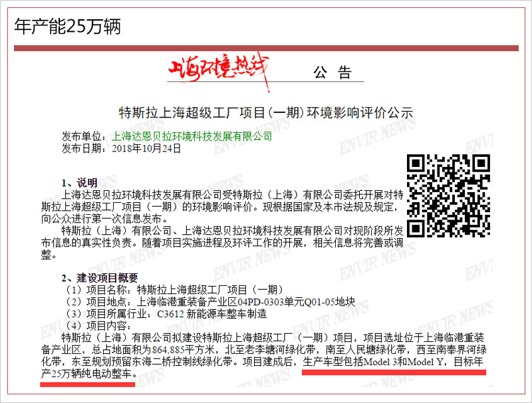The height and width of the screenshot is (403, 532).
Task: Select the publication date 2018年10月24日
Action: 146,148
